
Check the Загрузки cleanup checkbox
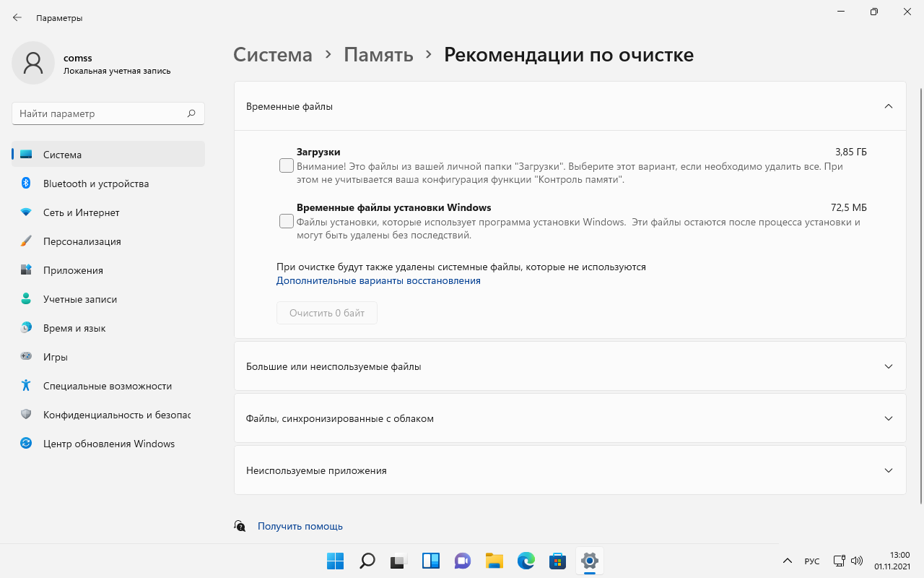(x=287, y=165)
